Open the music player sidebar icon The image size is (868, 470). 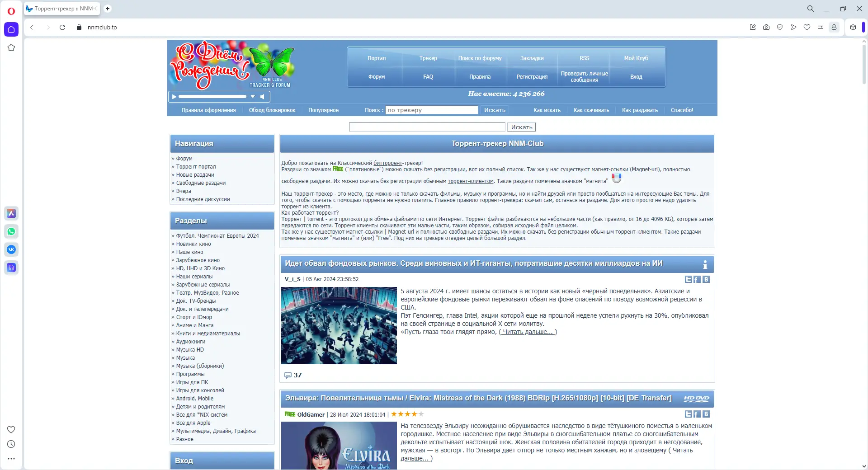pos(11,268)
